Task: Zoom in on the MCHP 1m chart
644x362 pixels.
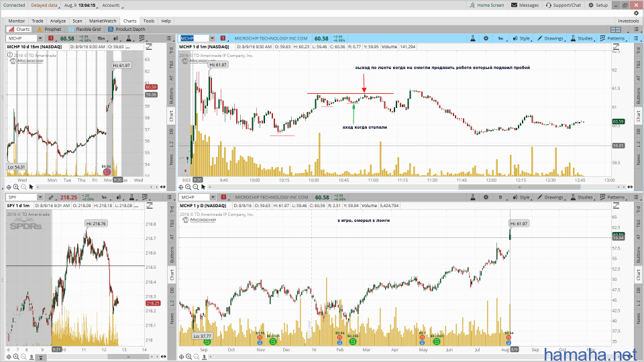Action: (x=188, y=187)
